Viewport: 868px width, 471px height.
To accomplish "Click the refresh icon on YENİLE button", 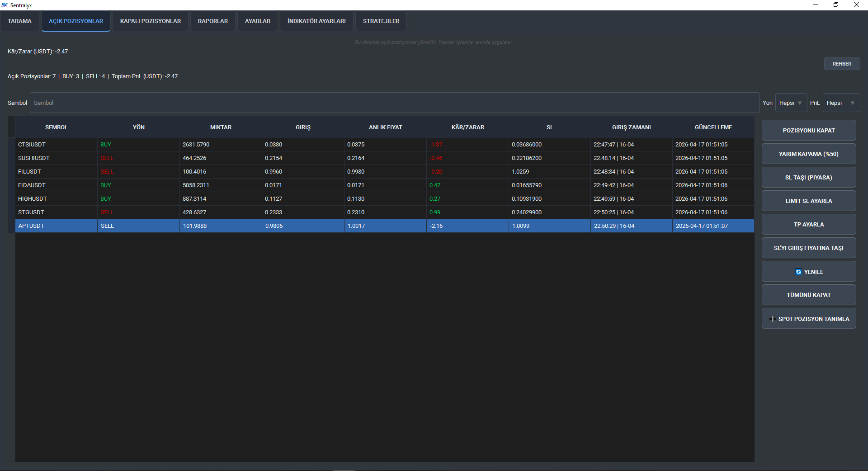I will 798,272.
